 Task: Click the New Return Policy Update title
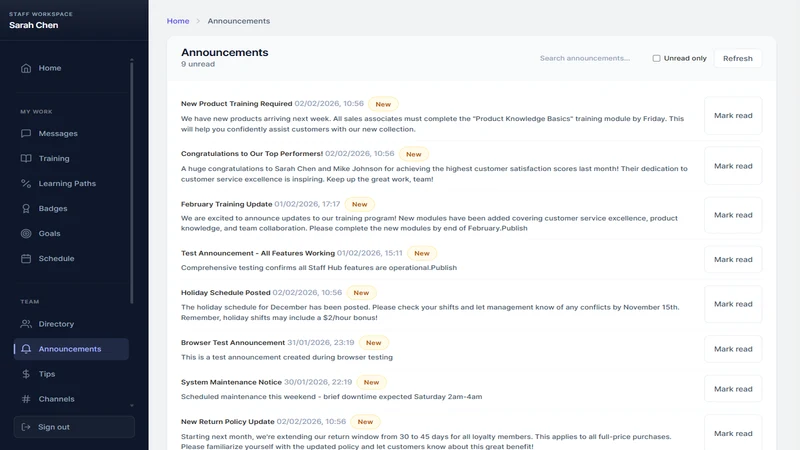pyautogui.click(x=228, y=422)
